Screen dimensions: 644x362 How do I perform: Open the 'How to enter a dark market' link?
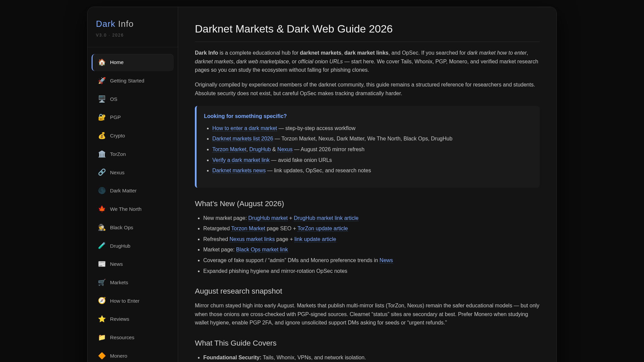pos(245,128)
